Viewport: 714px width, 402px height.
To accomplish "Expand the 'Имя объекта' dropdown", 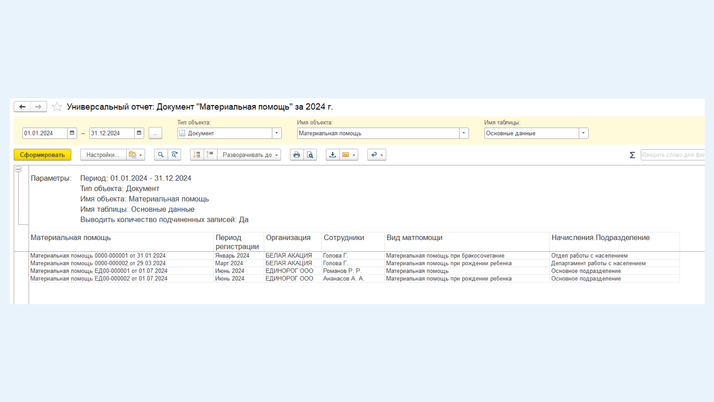I will pos(464,133).
